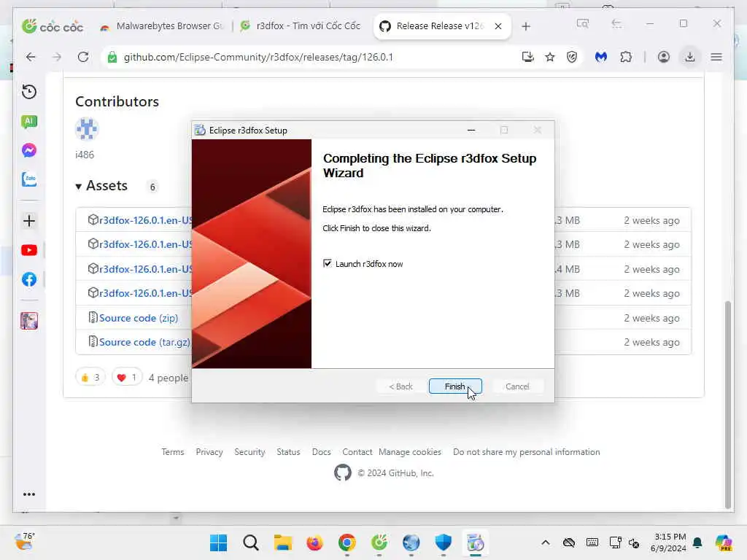The width and height of the screenshot is (747, 560).
Task: Open the Source code (zip) link
Action: (138, 318)
